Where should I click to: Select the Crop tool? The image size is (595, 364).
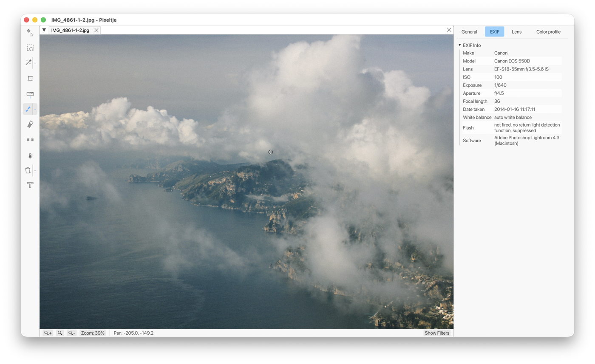[30, 79]
